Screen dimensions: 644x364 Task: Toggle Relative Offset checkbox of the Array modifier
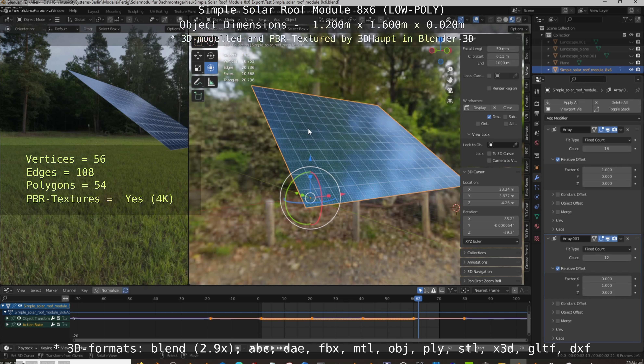pos(558,160)
